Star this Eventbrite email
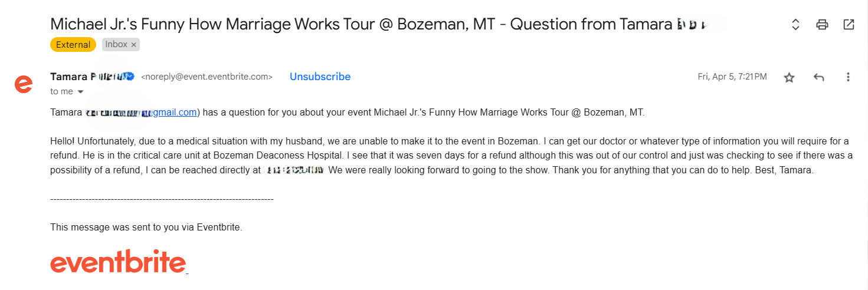Viewport: 868px width, 290px height. [789, 77]
